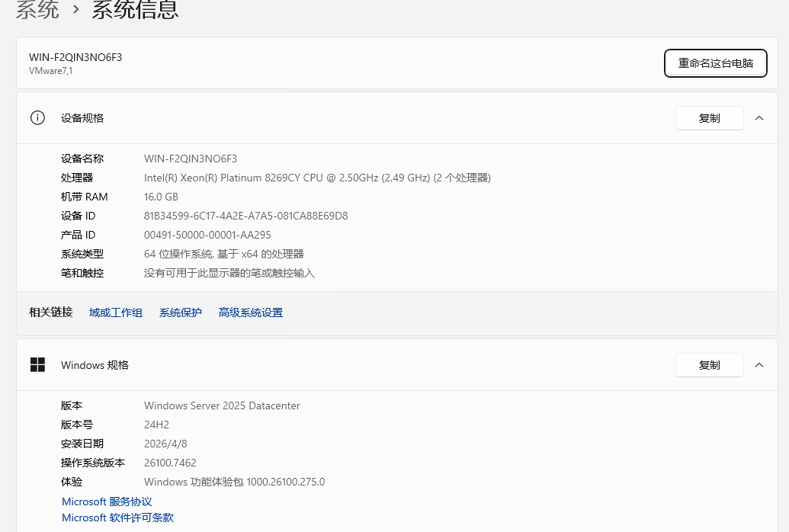Click the 产品 ID label
789x532 pixels.
[x=78, y=236]
